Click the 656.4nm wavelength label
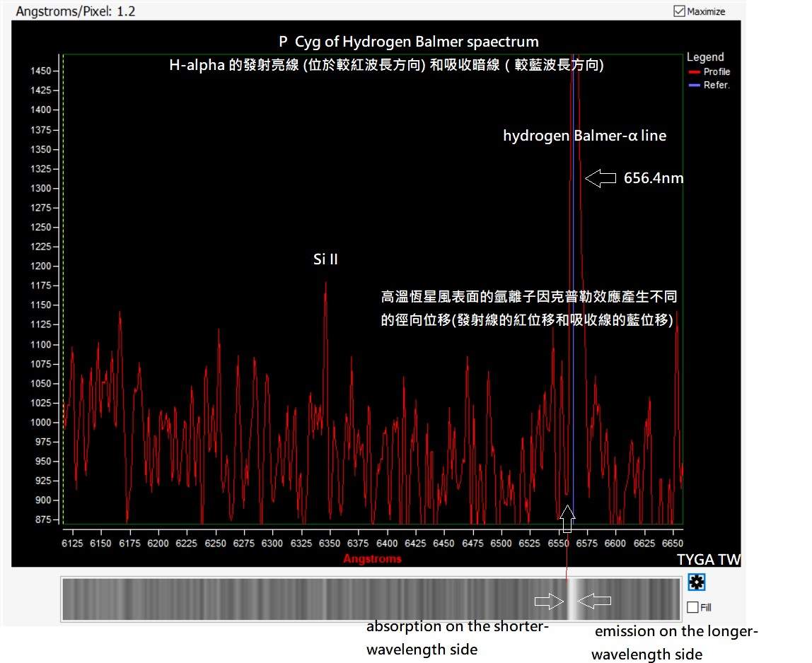The width and height of the screenshot is (812, 663). [x=653, y=178]
